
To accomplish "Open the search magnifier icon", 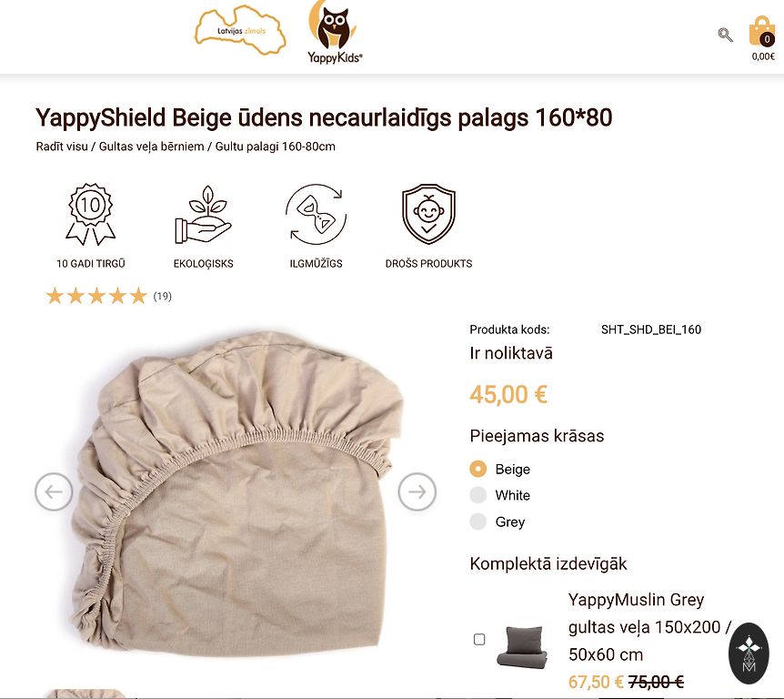I will 725,35.
